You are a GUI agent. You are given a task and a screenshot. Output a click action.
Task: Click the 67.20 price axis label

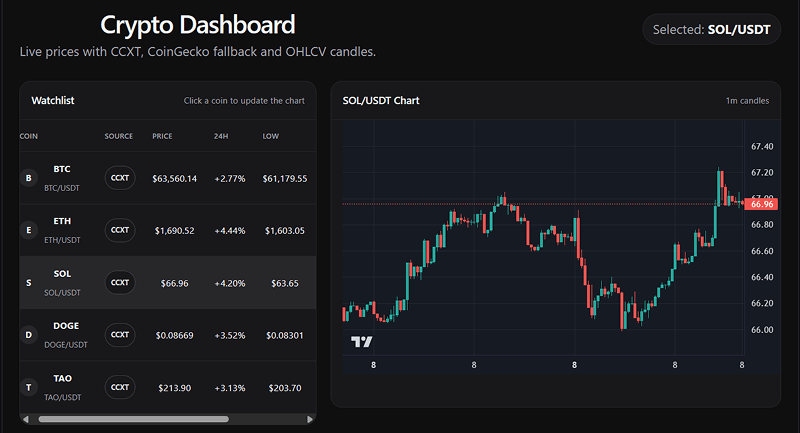pyautogui.click(x=762, y=172)
